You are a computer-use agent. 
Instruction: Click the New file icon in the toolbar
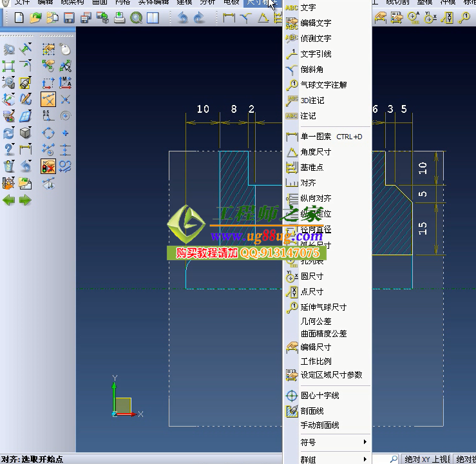[x=19, y=18]
